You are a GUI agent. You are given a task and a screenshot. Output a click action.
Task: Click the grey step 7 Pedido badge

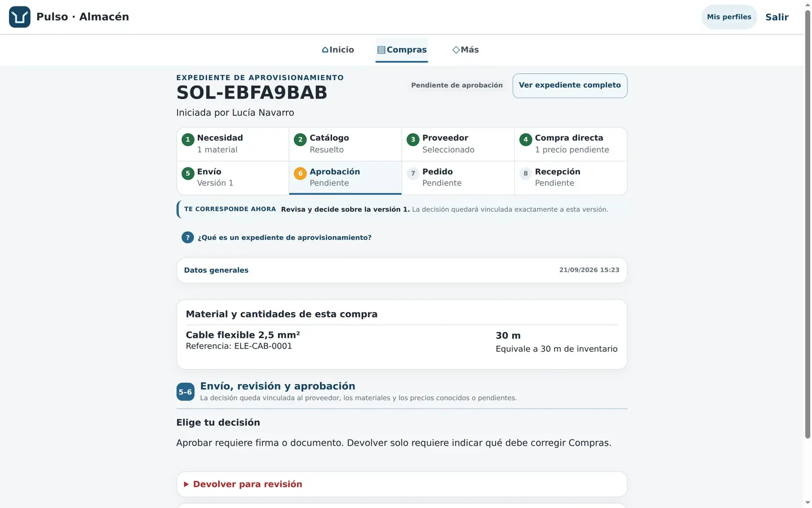tap(412, 173)
